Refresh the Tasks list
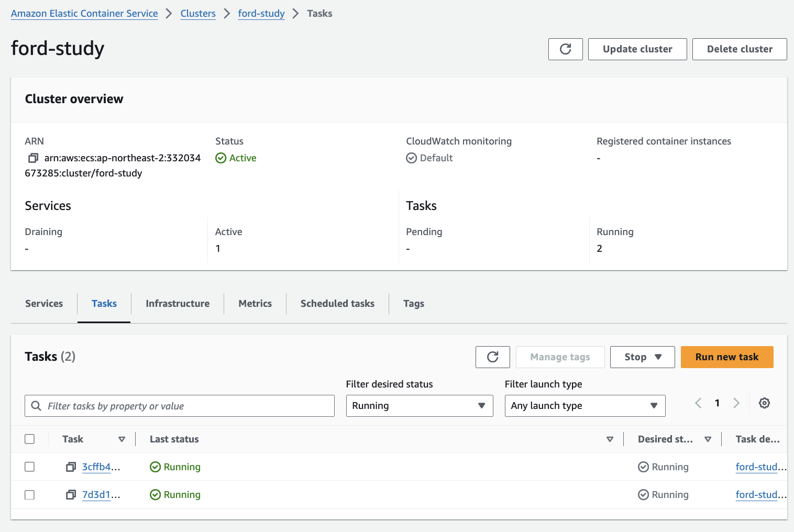 tap(492, 357)
